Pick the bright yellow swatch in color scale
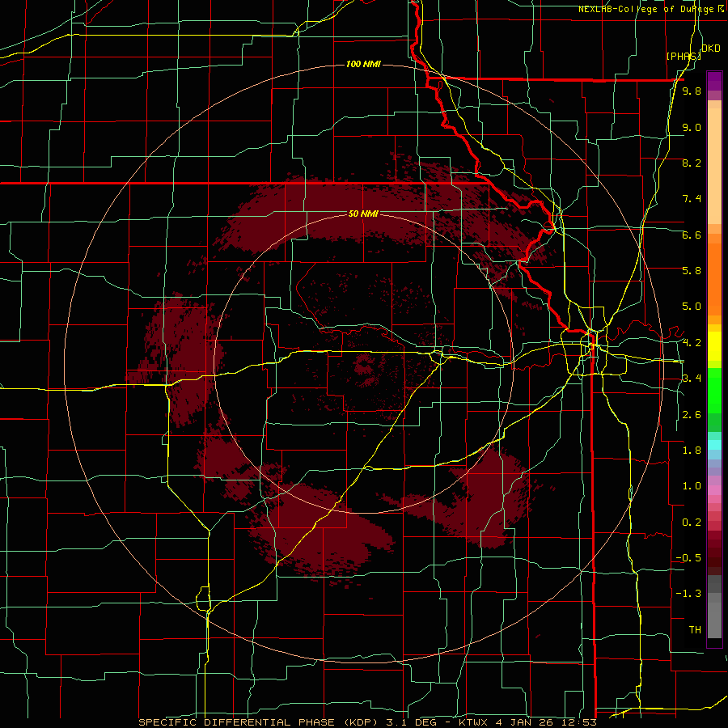Screen dimensions: 728x728 point(714,346)
